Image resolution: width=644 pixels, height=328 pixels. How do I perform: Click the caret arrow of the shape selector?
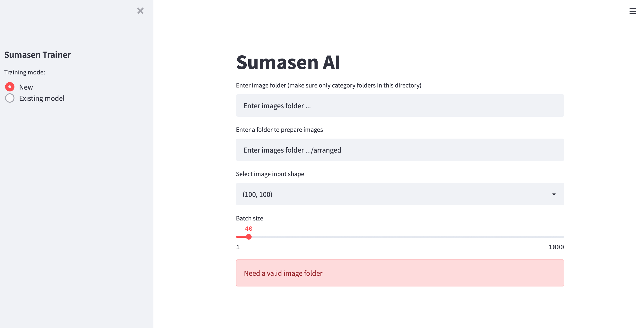pos(554,194)
